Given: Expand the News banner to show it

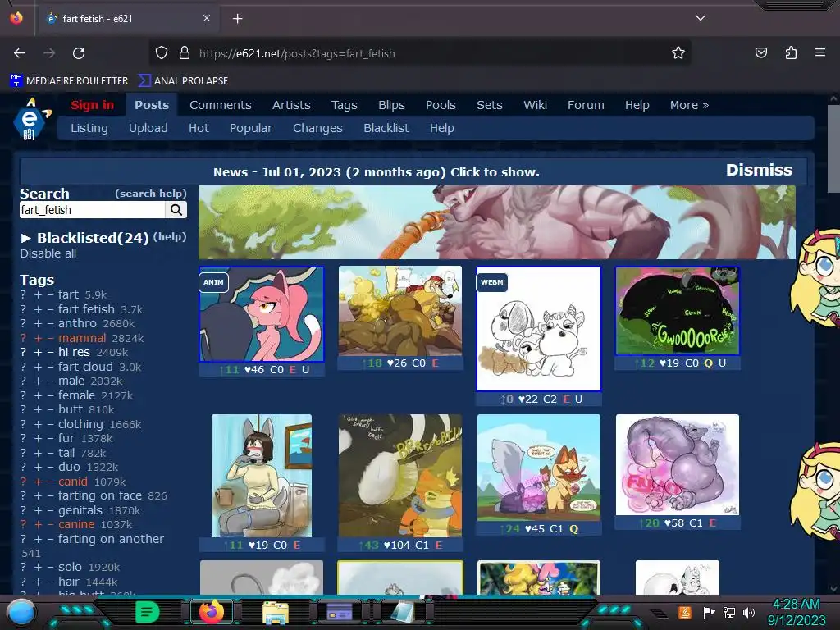Looking at the screenshot, I should pos(376,172).
